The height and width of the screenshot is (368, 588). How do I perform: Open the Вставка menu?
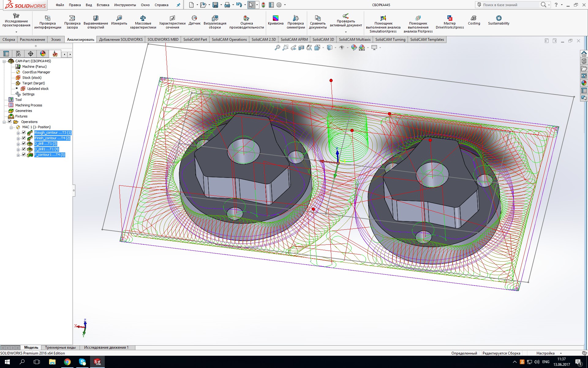[103, 5]
